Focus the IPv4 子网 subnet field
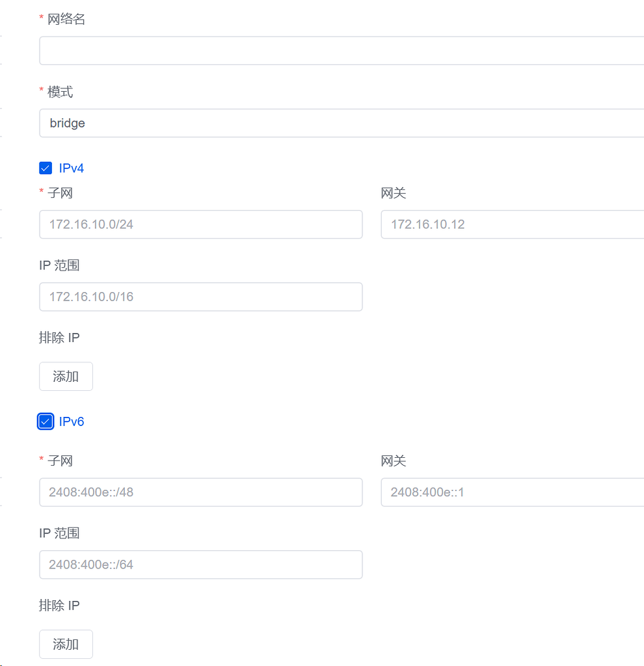 click(200, 224)
